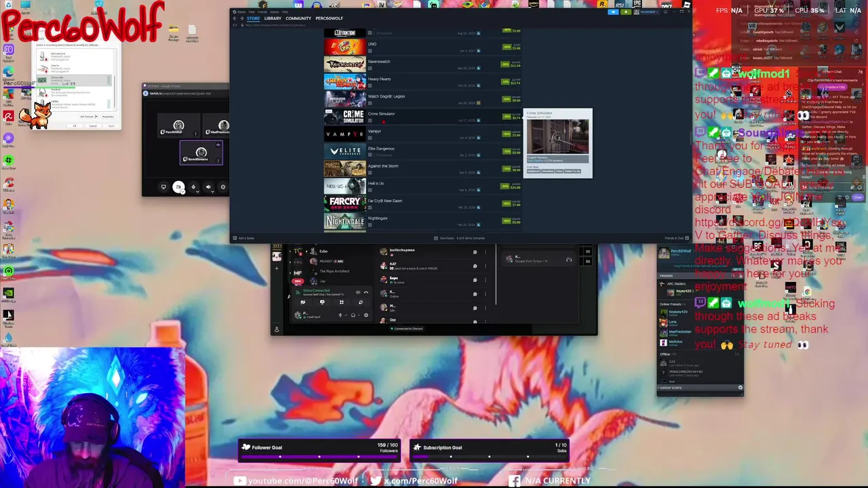
Task: Click Set Default in Sound dialog
Action: 87,117
